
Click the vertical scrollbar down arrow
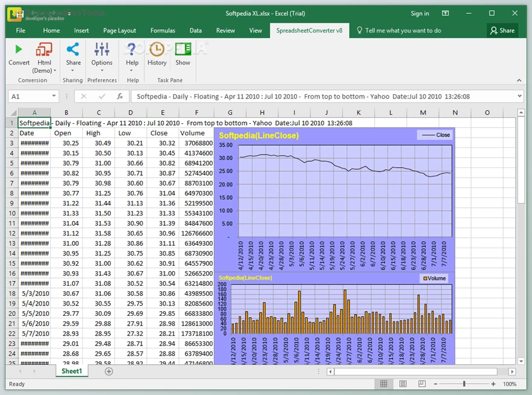(x=522, y=361)
